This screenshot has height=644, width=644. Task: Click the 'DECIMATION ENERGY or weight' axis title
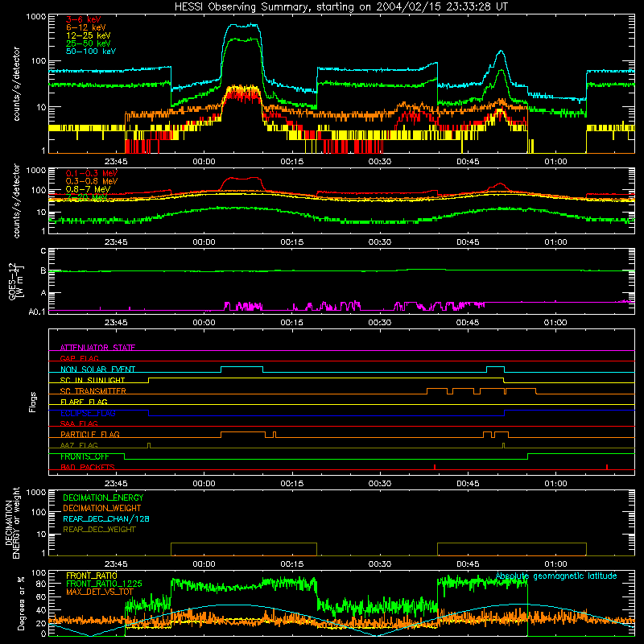12,523
